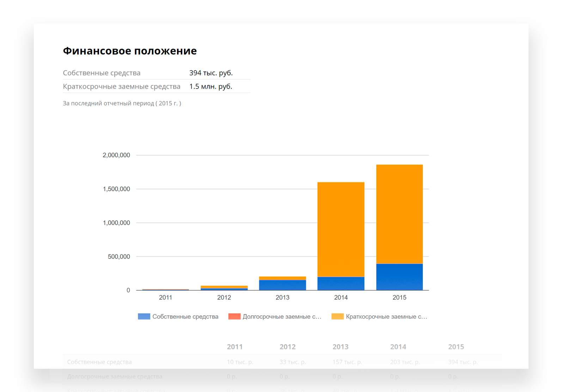Click the 203 тыс. р. table cell

point(405,362)
